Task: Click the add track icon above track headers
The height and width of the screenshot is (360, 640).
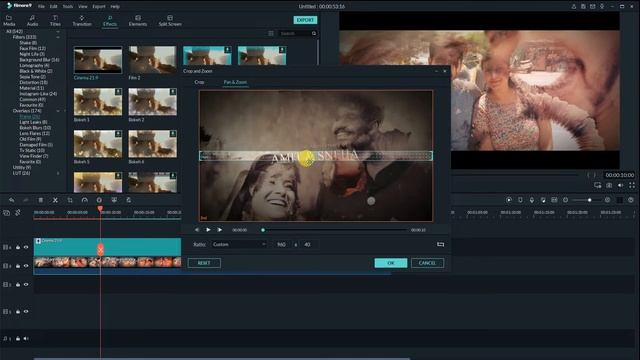Action: (7, 213)
